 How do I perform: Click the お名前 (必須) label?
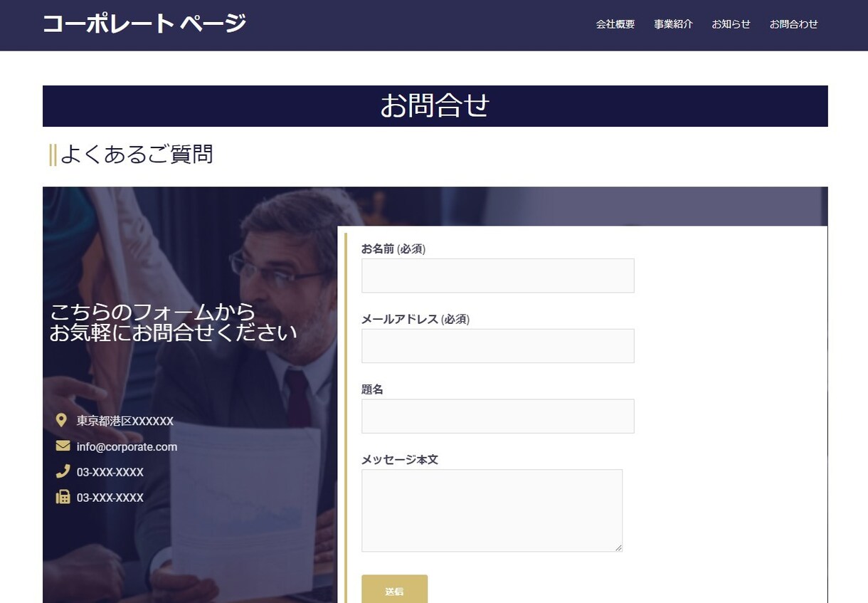[x=393, y=248]
